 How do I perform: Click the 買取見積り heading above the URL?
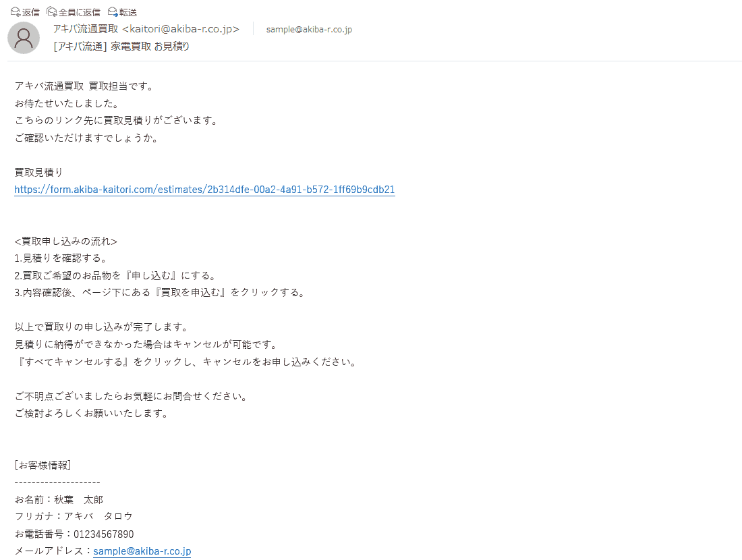38,172
